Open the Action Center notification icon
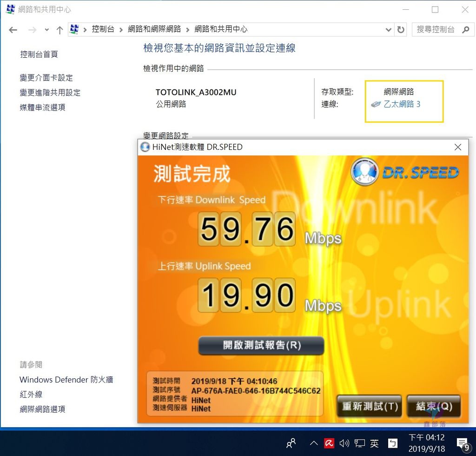Screen dimensions: 476x456 [463, 444]
